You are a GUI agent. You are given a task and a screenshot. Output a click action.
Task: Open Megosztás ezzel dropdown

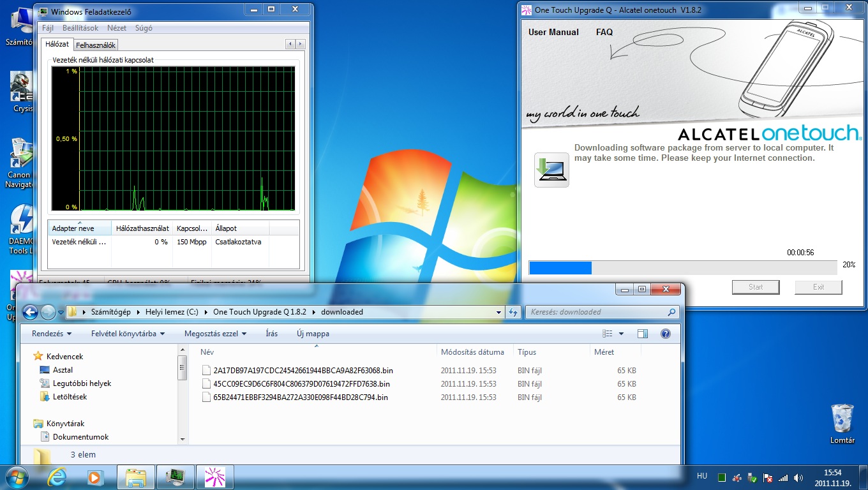pyautogui.click(x=215, y=334)
